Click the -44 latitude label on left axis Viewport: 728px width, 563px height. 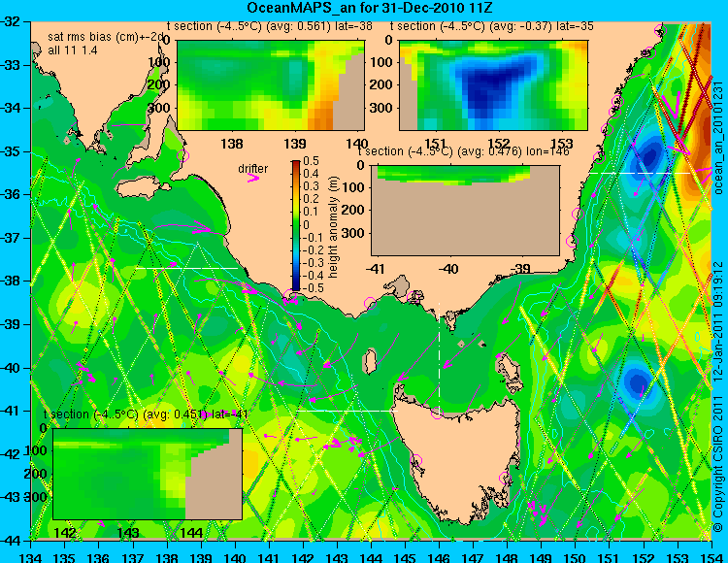pos(11,541)
